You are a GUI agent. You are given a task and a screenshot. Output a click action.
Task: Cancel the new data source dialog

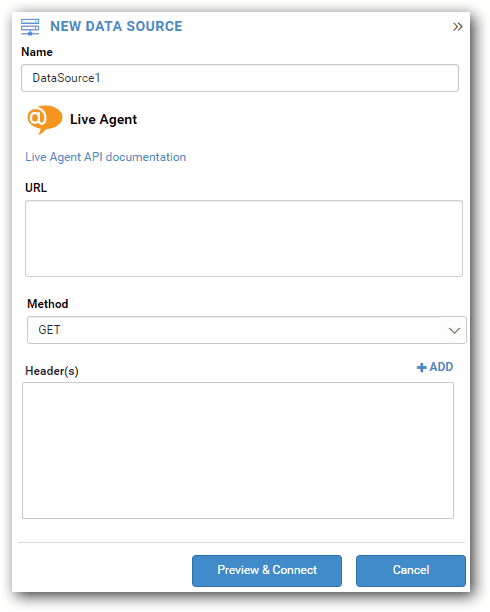411,571
